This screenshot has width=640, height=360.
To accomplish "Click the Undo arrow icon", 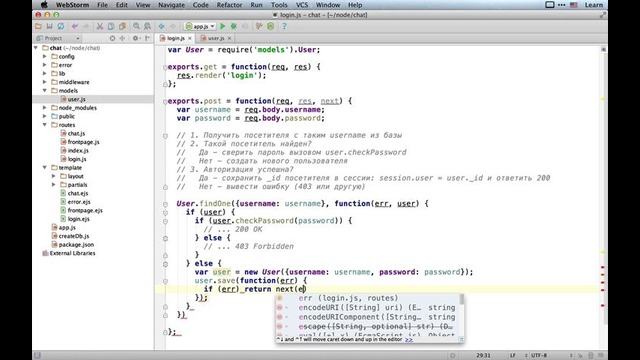I will 75,27.
